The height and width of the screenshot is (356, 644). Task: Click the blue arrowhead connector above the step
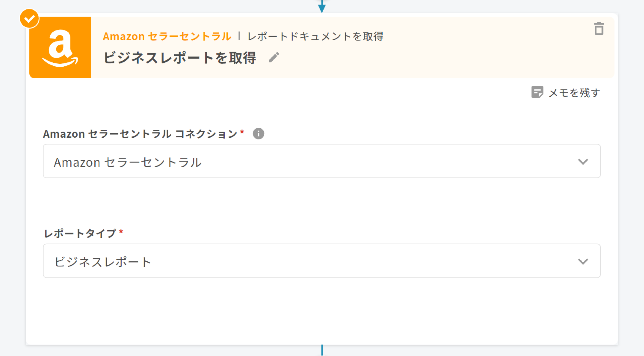(x=322, y=8)
